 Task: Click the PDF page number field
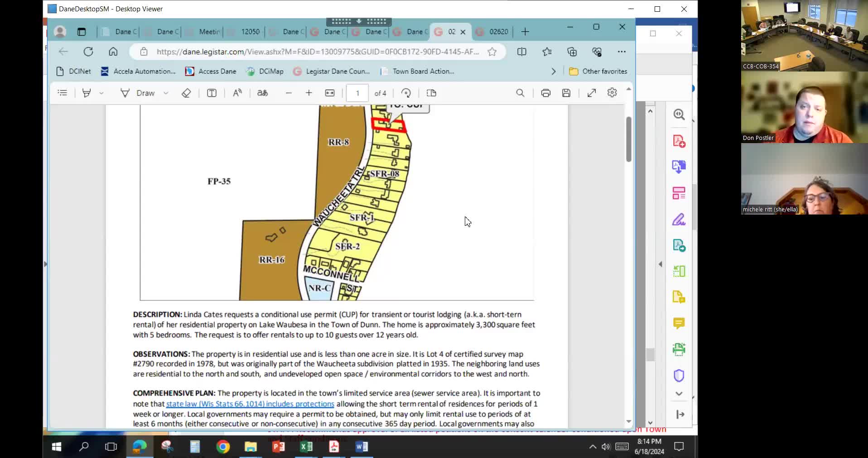click(x=357, y=93)
